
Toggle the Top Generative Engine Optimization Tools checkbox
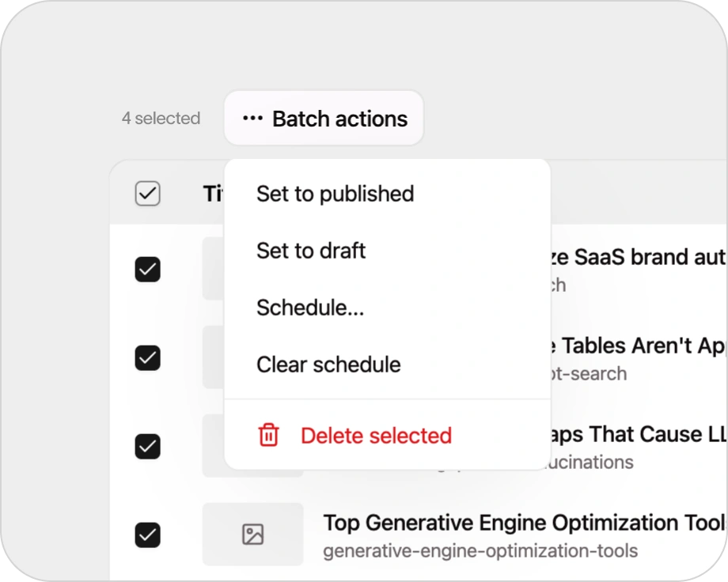147,535
